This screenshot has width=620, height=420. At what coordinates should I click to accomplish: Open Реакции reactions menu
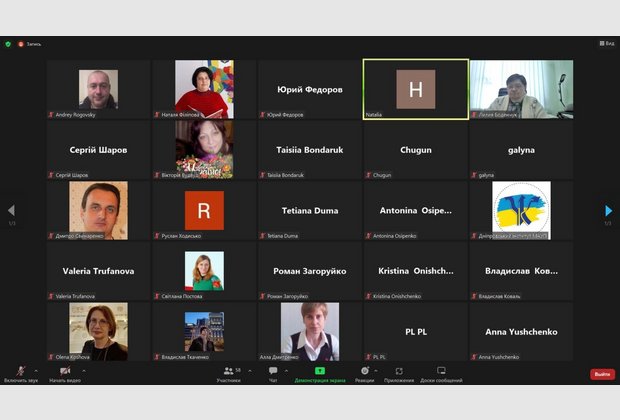[x=365, y=374]
